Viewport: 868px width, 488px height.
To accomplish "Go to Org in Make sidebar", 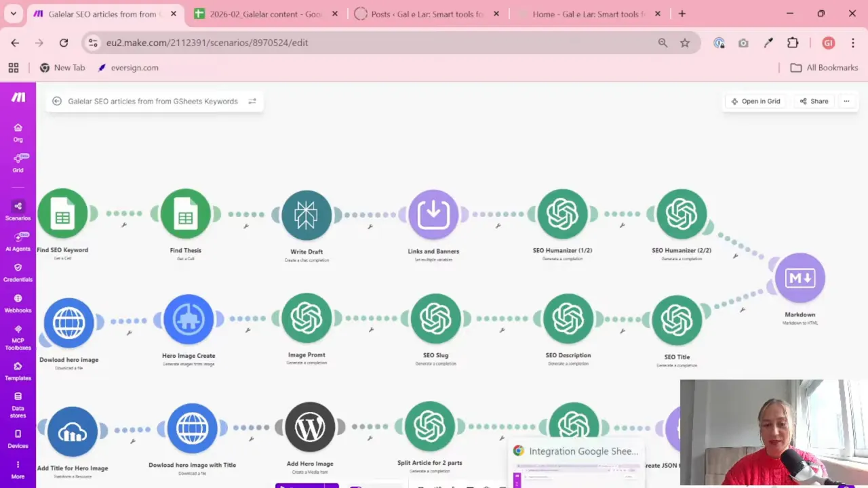I will [18, 133].
